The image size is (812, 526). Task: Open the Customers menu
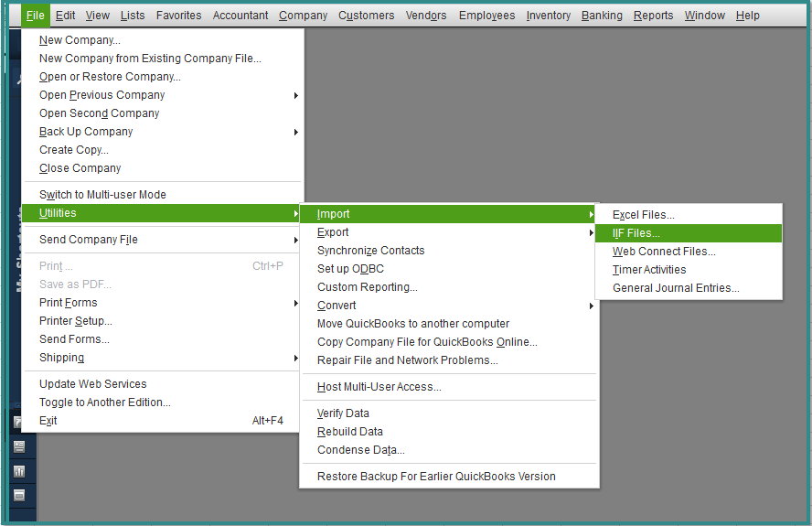[366, 16]
